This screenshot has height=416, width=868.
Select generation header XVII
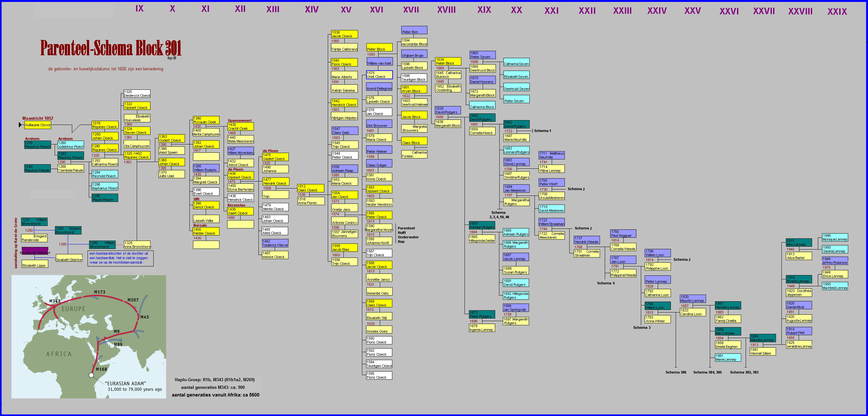(x=411, y=10)
